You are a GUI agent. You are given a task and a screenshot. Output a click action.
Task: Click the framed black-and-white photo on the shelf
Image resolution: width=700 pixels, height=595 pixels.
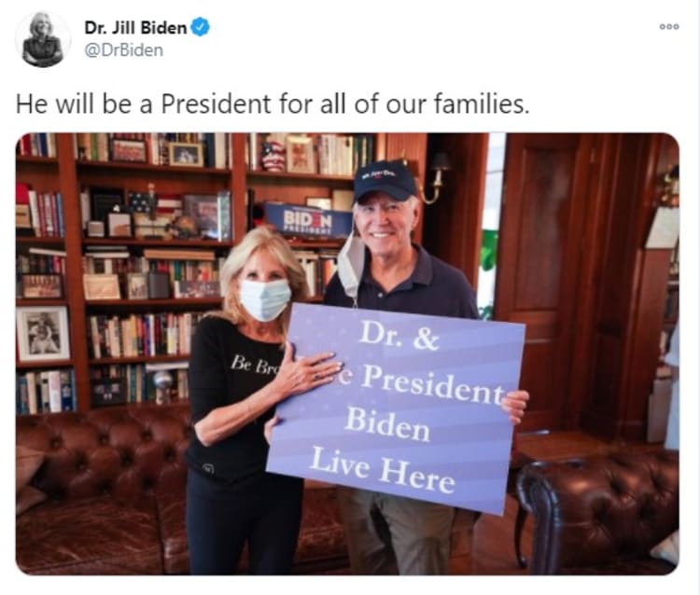click(x=43, y=333)
